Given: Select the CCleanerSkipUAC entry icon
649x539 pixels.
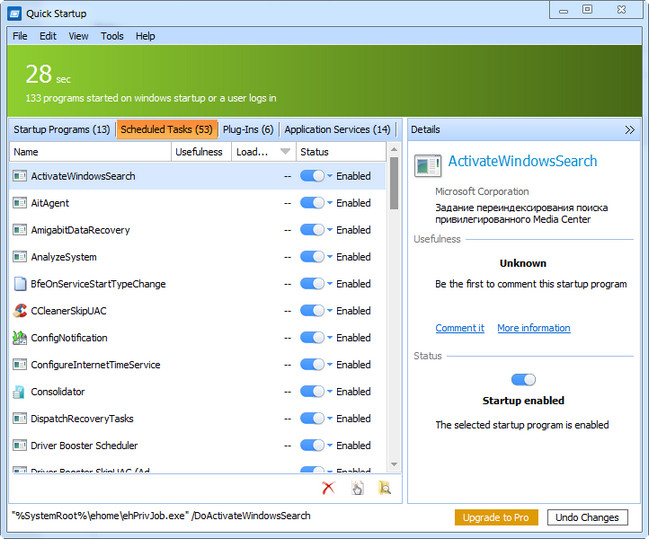Looking at the screenshot, I should [x=19, y=311].
